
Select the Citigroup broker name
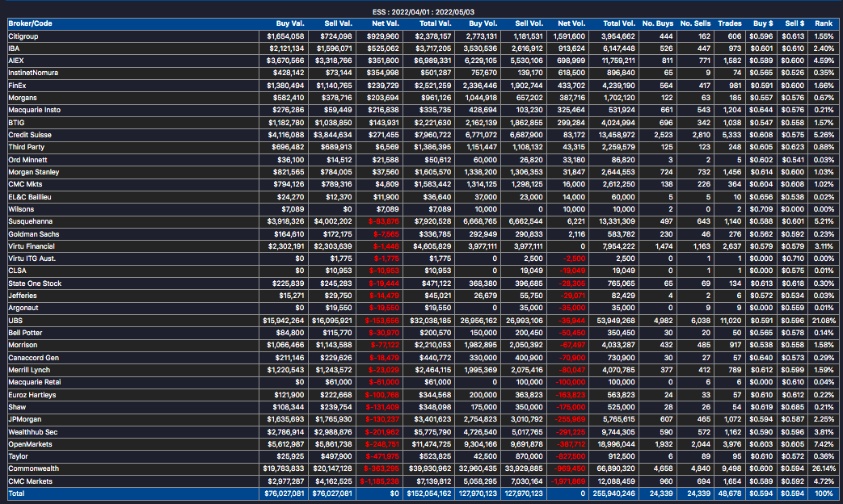pos(23,36)
